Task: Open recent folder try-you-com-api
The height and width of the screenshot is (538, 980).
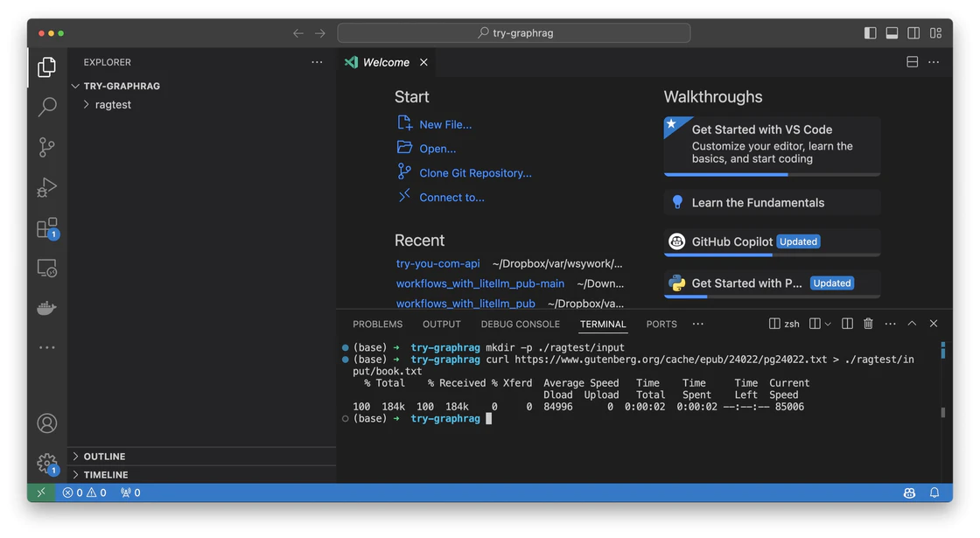Action: pos(437,263)
